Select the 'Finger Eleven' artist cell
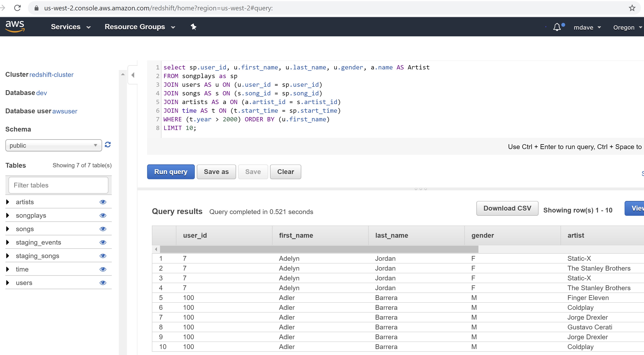644x355 pixels. [x=588, y=298]
